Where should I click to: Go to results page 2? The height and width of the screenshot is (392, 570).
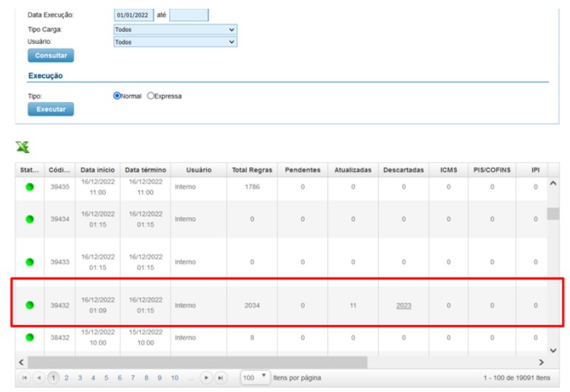(x=66, y=378)
